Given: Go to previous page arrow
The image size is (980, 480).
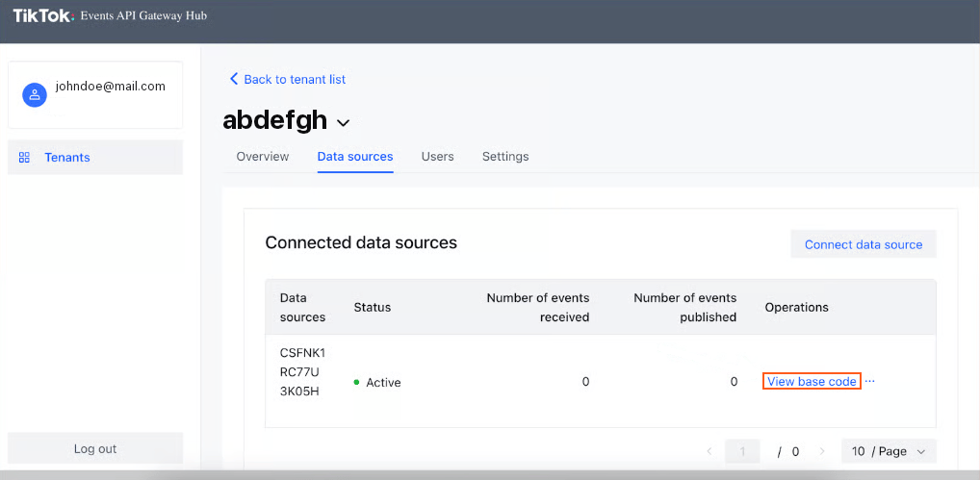Looking at the screenshot, I should pyautogui.click(x=709, y=451).
